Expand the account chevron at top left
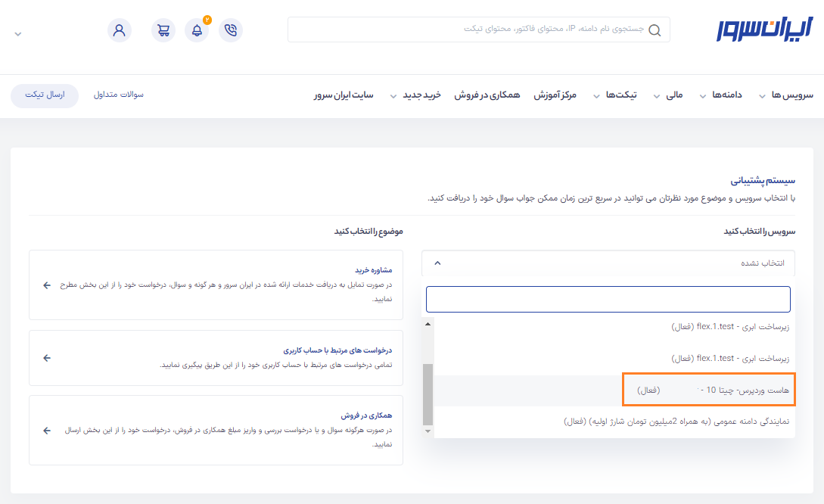This screenshot has height=504, width=824. 18,33
